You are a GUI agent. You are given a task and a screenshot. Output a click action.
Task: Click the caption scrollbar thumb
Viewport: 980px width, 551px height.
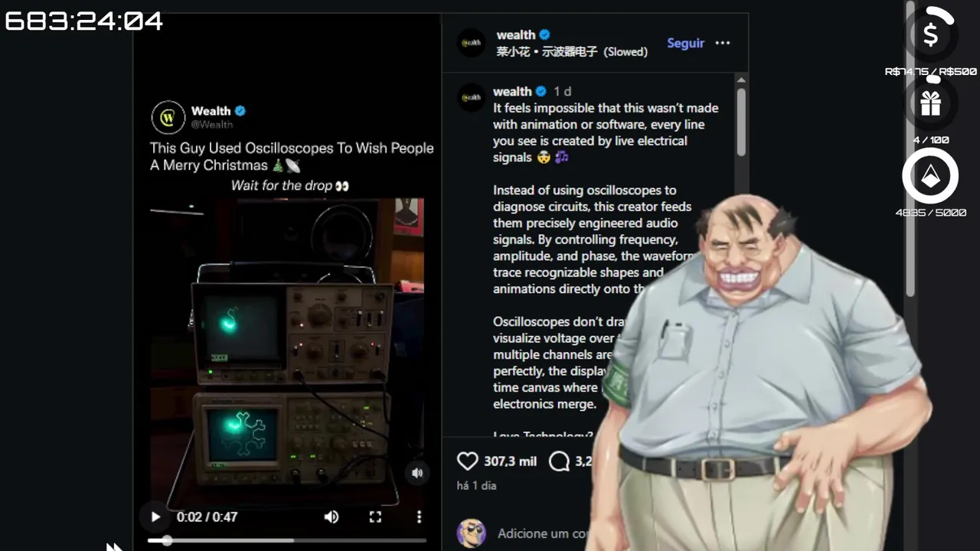[741, 122]
